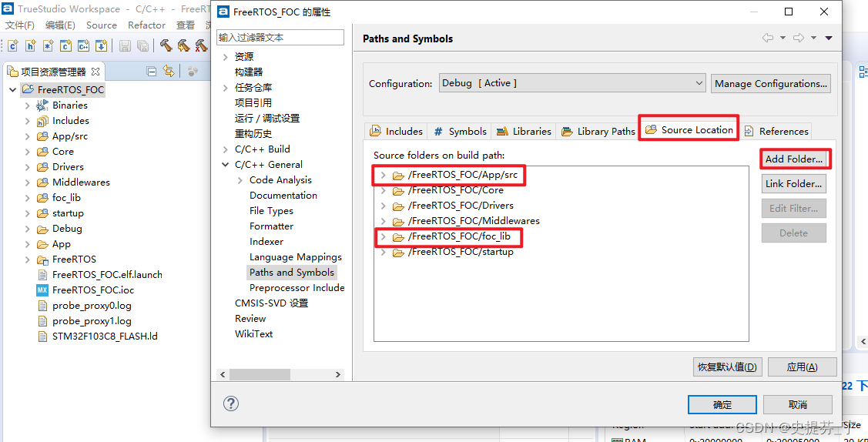Viewport: 868px width, 442px height.
Task: Click the Collapse All icon in the project explorer
Action: tap(151, 72)
